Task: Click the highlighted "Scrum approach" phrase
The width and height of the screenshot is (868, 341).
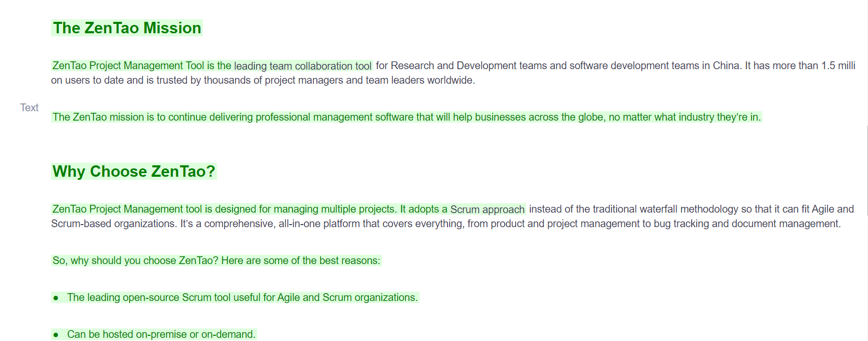Action: pyautogui.click(x=487, y=209)
